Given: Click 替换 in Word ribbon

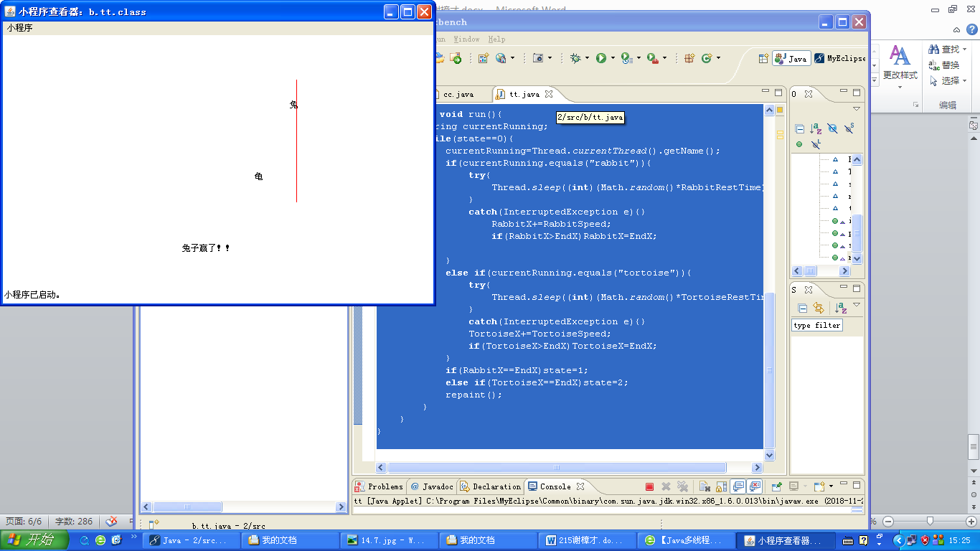Looking at the screenshot, I should point(944,65).
